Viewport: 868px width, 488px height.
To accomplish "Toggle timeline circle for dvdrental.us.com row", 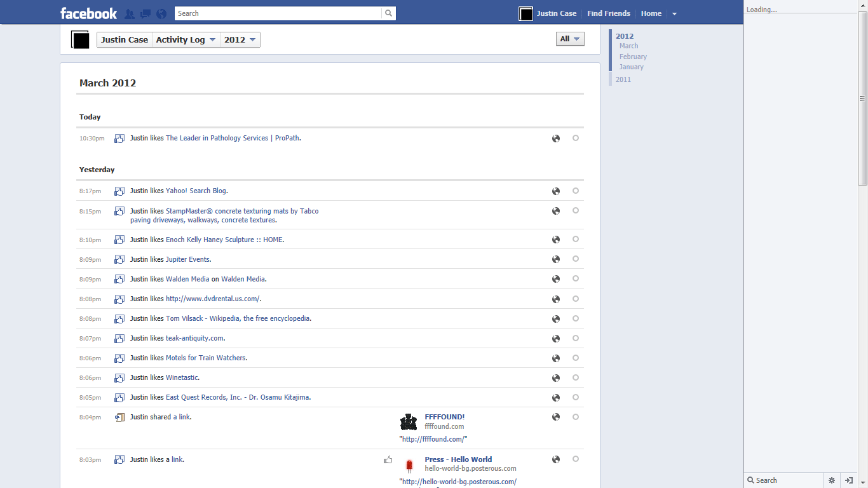I will [x=576, y=298].
